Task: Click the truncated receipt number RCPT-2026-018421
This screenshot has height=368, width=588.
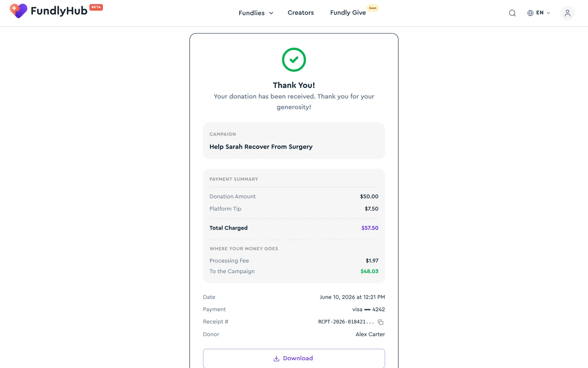Action: pyautogui.click(x=346, y=322)
